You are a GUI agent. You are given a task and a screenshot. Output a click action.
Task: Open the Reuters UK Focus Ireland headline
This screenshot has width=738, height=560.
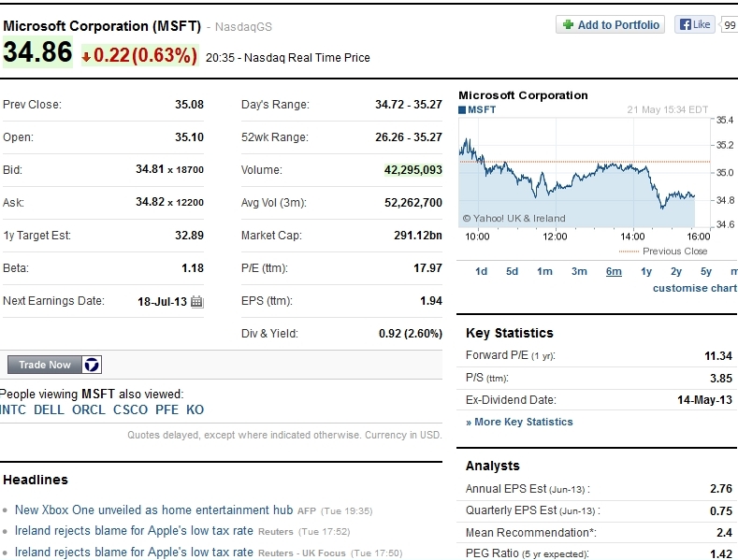134,552
